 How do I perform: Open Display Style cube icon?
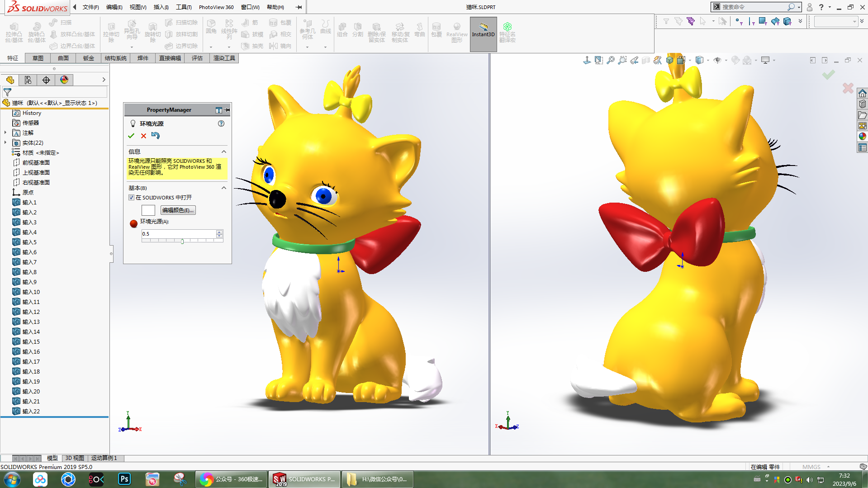tap(699, 60)
